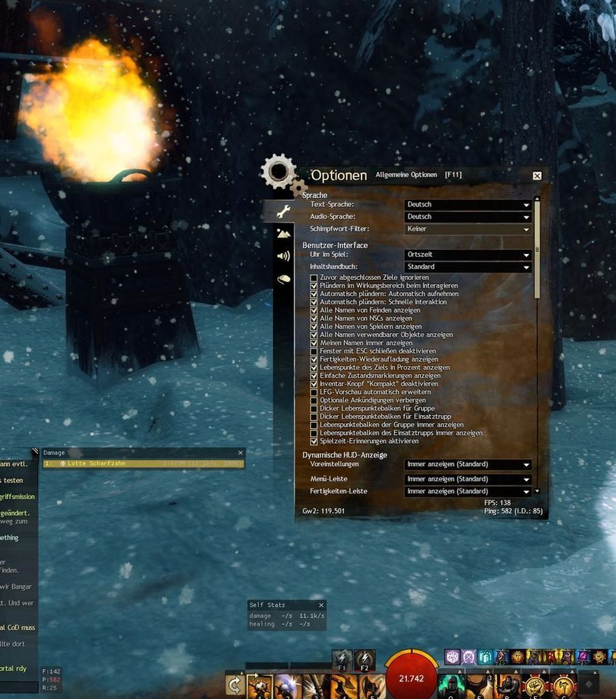
Task: Toggle Meinen Namen immer anzeigen
Action: pyautogui.click(x=314, y=344)
